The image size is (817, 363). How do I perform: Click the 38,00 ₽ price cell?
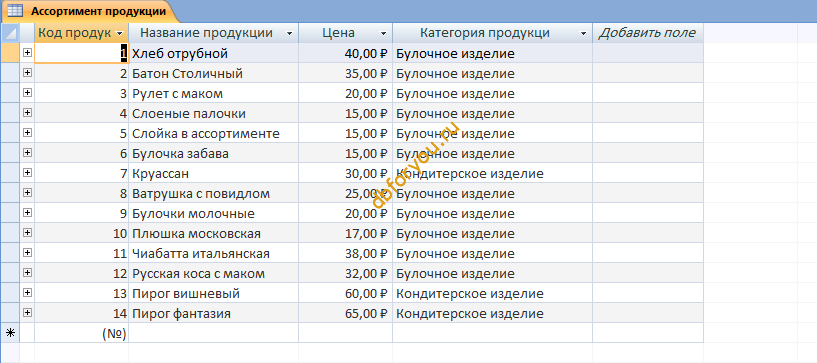point(345,254)
